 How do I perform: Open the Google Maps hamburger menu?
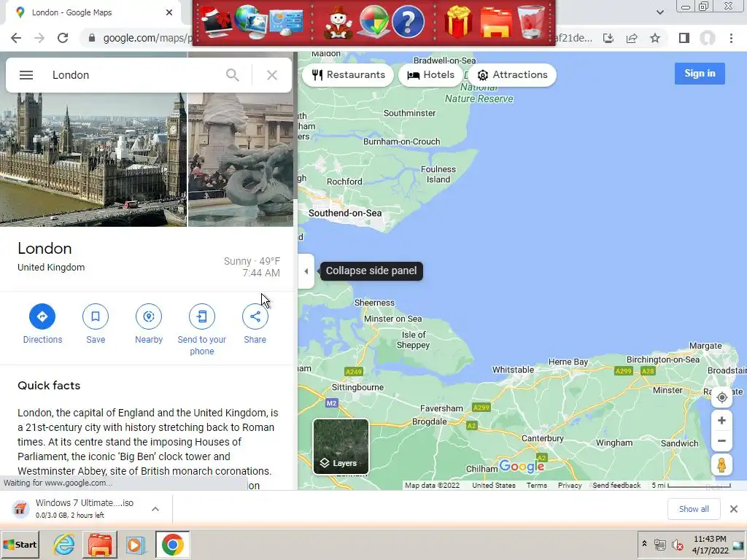26,75
